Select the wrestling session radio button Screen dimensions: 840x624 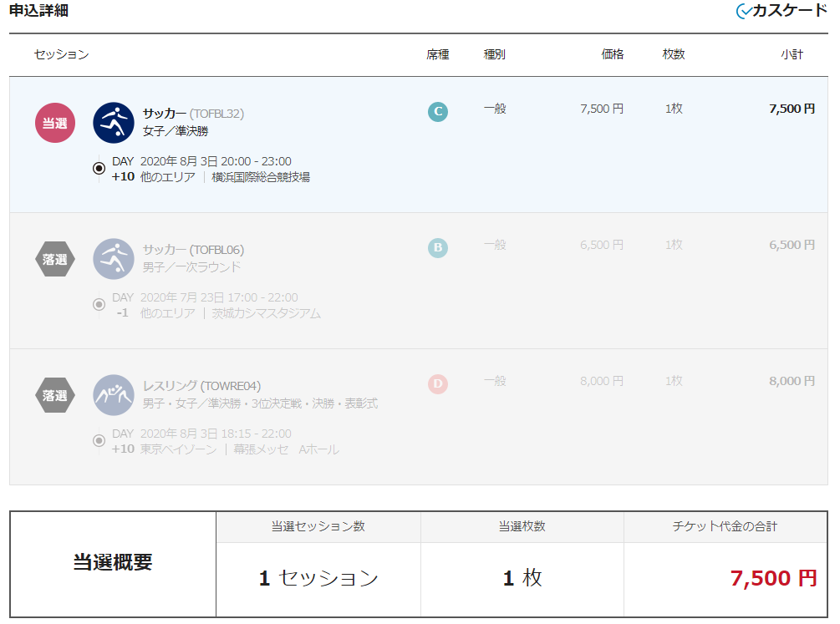point(99,441)
